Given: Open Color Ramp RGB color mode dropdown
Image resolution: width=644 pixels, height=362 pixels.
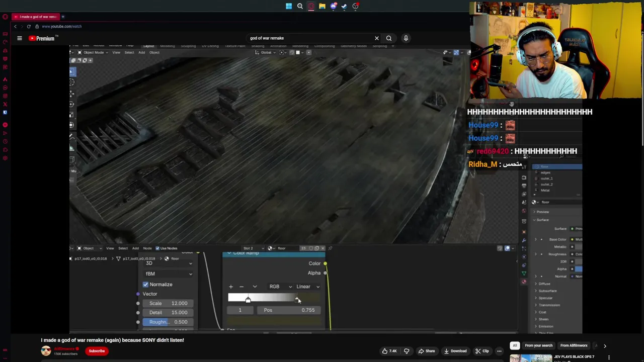Looking at the screenshot, I should coord(280,287).
